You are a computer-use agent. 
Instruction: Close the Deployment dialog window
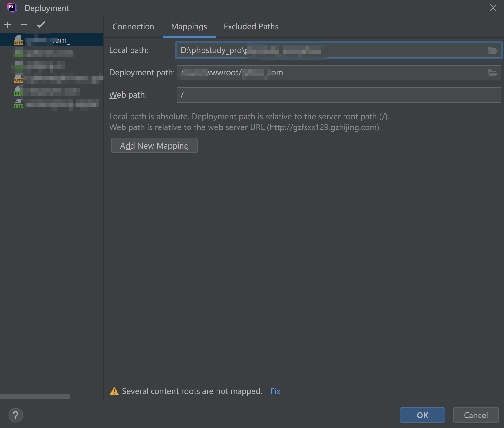coord(493,8)
